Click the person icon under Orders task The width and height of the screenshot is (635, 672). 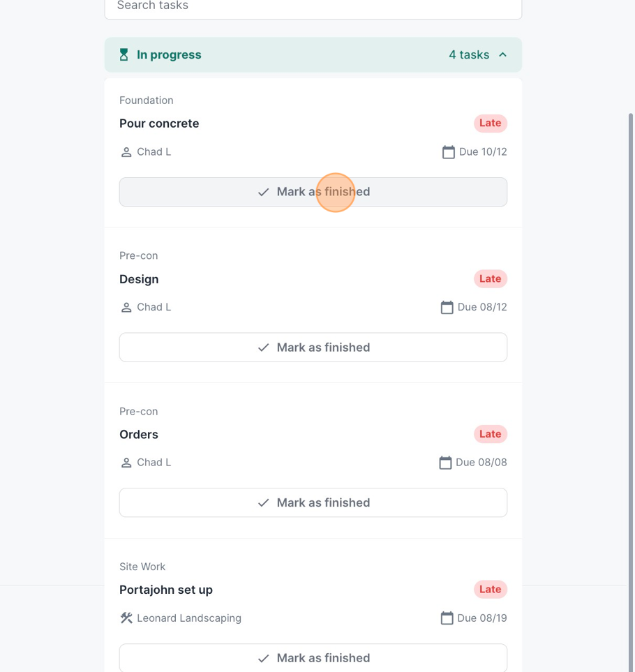126,463
